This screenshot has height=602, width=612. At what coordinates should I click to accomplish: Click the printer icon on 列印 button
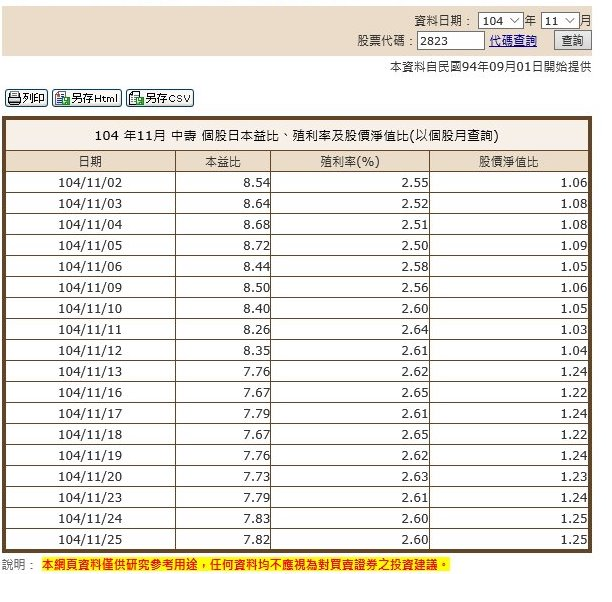click(x=14, y=98)
